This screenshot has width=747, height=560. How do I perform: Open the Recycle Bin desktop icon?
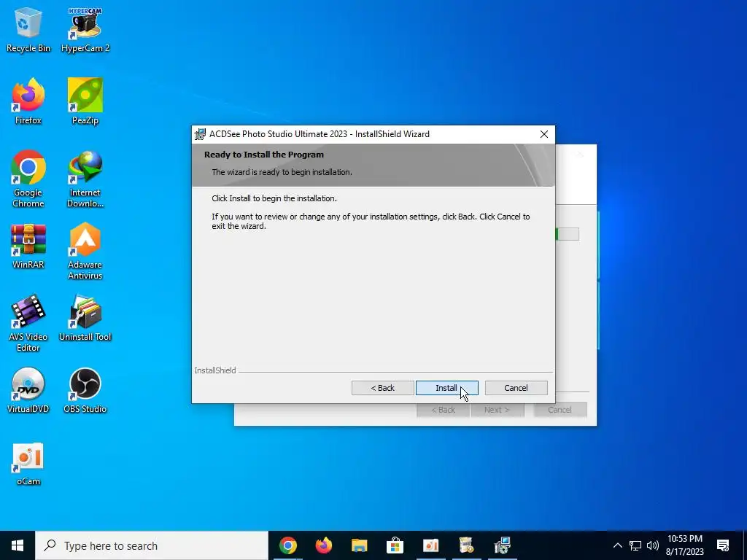point(28,31)
